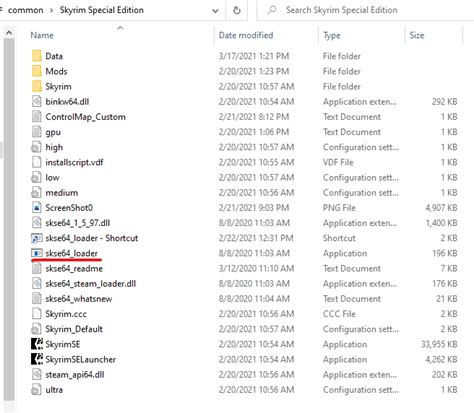This screenshot has height=413, width=474.
Task: Click the skse64_1_5_97.dll file icon
Action: pyautogui.click(x=36, y=223)
